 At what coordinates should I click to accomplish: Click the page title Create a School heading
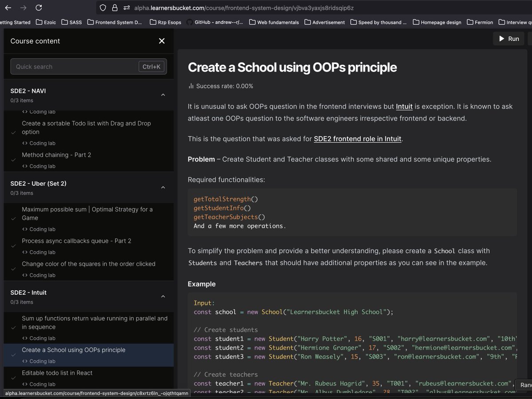pyautogui.click(x=292, y=67)
